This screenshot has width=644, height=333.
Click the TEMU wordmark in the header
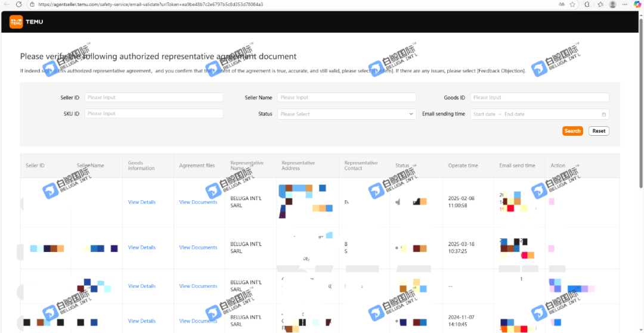[x=34, y=21]
